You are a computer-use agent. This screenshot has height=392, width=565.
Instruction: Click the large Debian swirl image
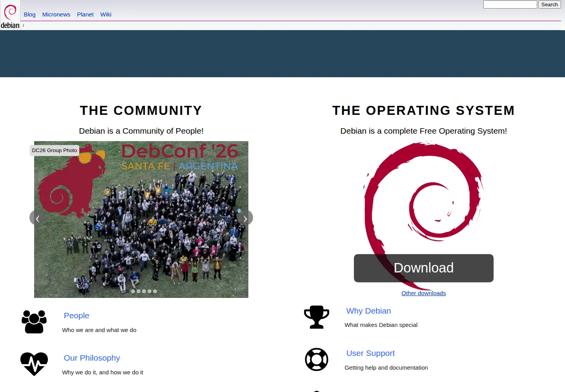(x=424, y=216)
